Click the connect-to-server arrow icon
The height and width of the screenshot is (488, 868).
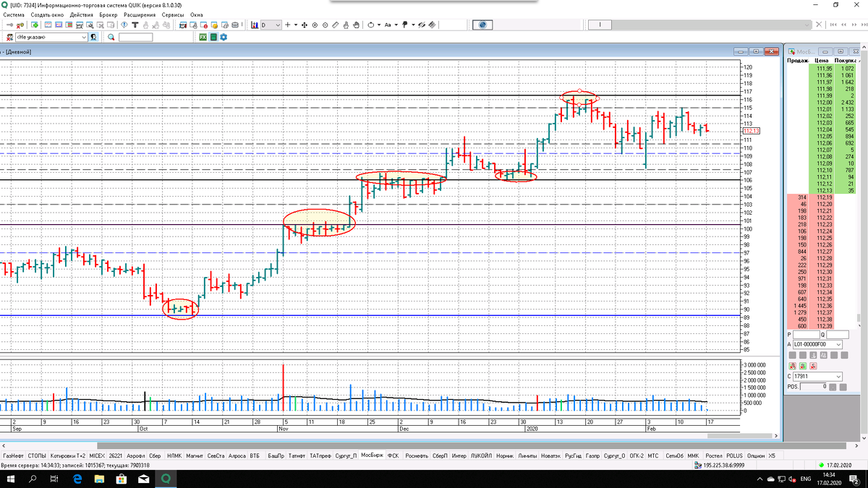pos(9,25)
